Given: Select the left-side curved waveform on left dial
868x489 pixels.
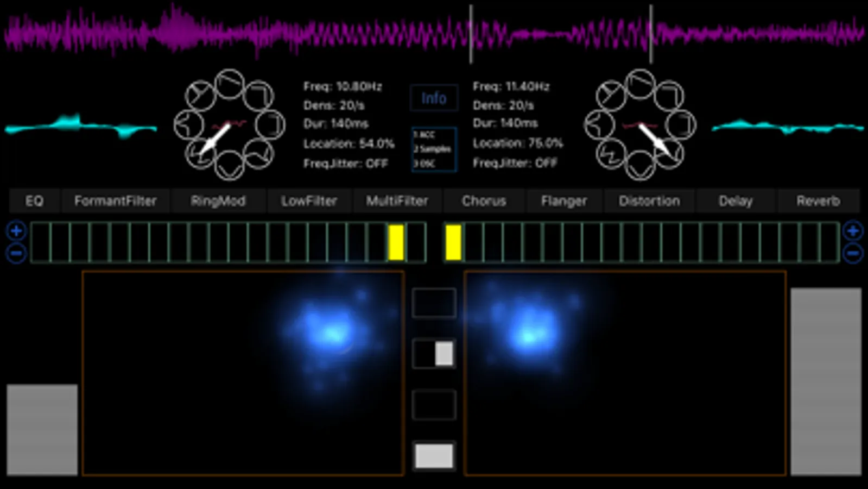Looking at the screenshot, I should point(189,124).
